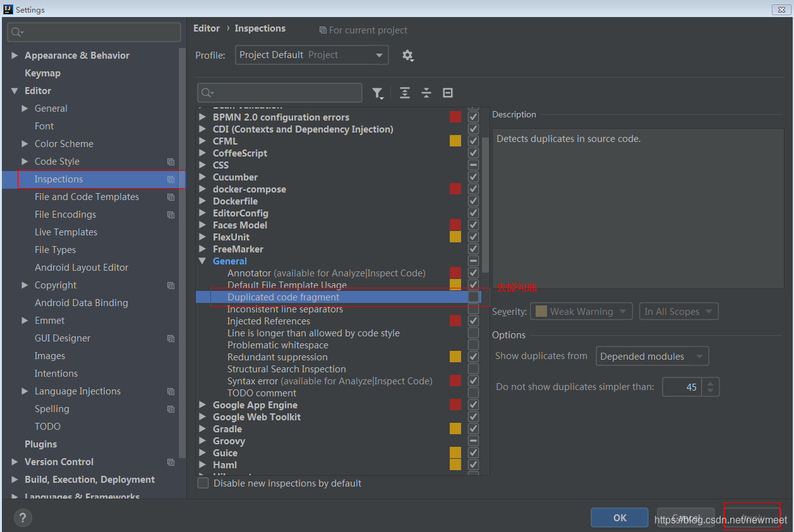Click the reset to empty square toolbar icon
The image size is (794, 532).
click(x=448, y=93)
